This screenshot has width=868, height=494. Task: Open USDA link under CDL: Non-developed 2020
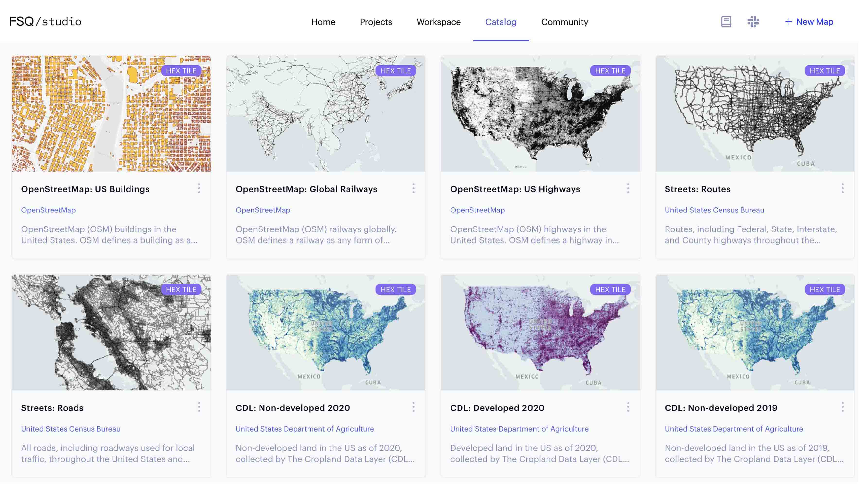pyautogui.click(x=305, y=429)
